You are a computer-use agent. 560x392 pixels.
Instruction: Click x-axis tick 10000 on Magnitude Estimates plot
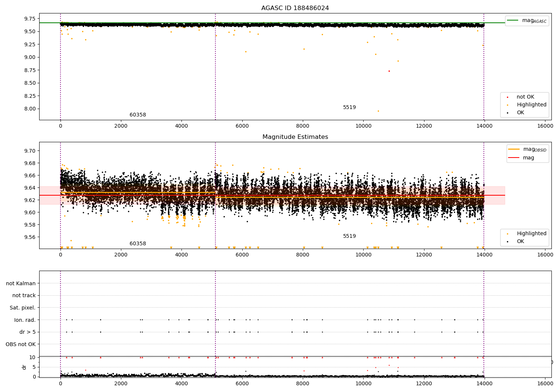tap(363, 255)
